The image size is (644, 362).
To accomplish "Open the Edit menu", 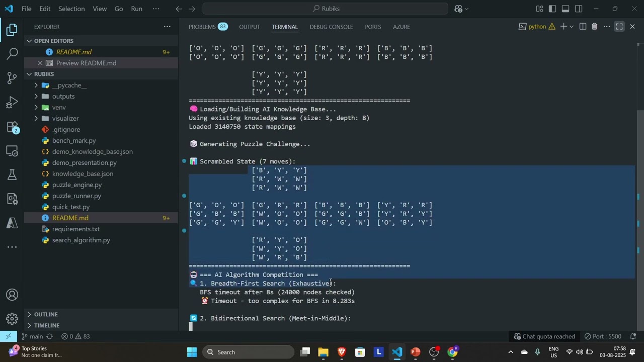I will click(45, 9).
